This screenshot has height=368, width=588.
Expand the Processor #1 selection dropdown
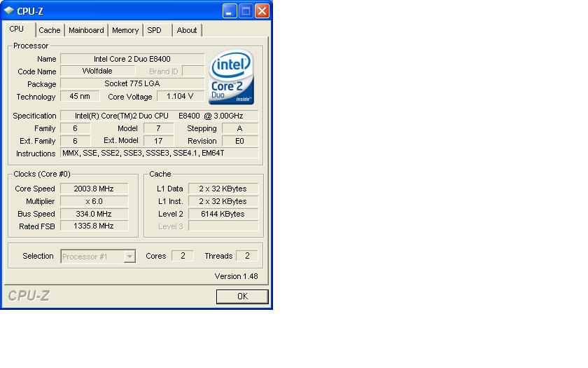(129, 257)
